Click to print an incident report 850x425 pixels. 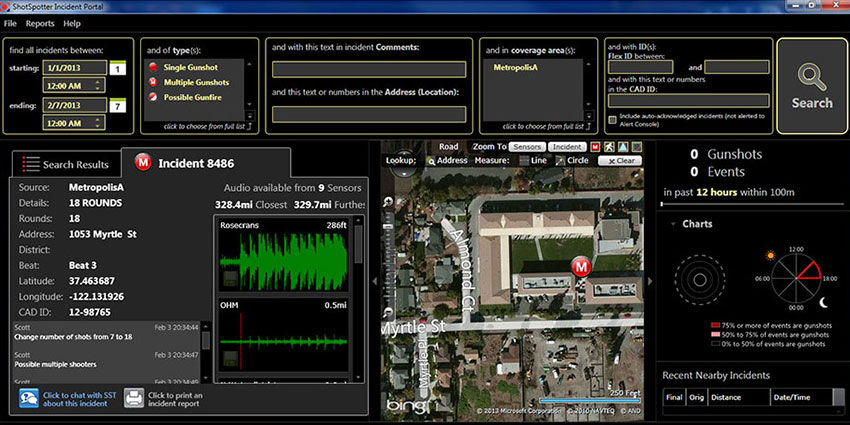175,400
